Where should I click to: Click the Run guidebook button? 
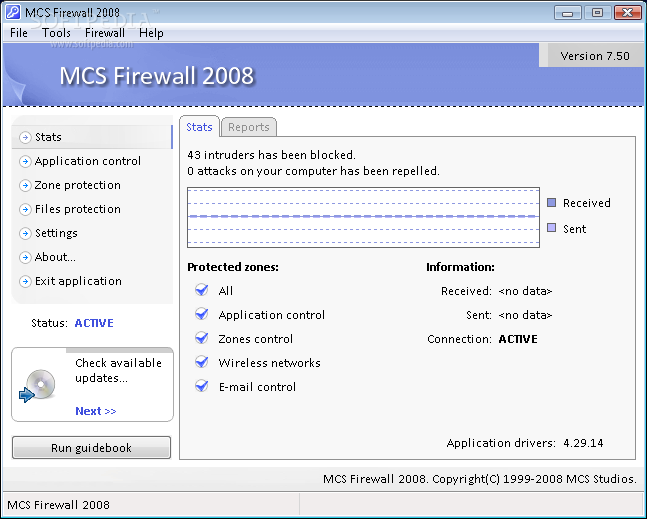[x=91, y=448]
